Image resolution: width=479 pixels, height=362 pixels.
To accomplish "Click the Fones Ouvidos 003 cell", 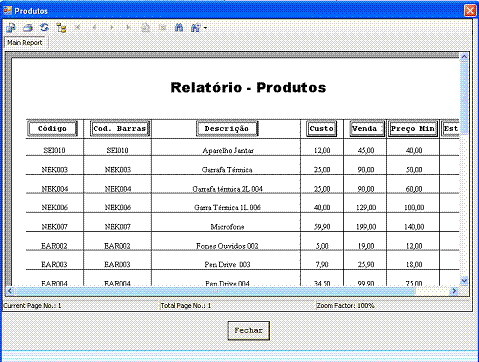I will 227,246.
